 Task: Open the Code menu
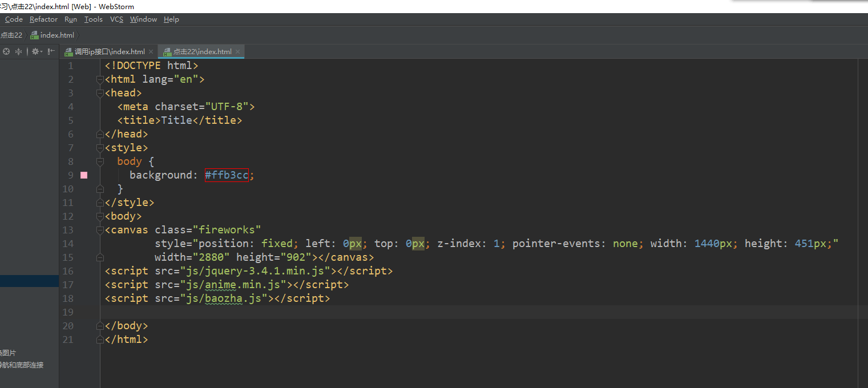click(x=14, y=19)
